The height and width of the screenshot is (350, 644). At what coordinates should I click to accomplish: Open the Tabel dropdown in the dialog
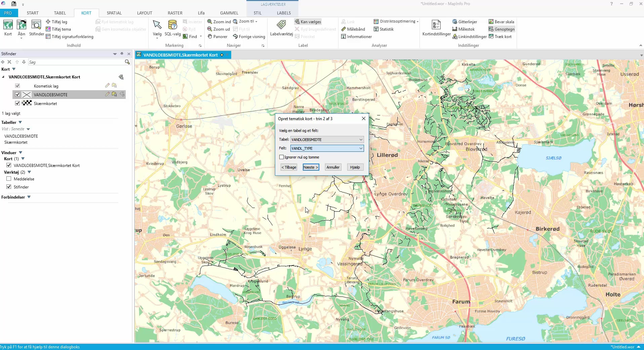click(x=360, y=139)
